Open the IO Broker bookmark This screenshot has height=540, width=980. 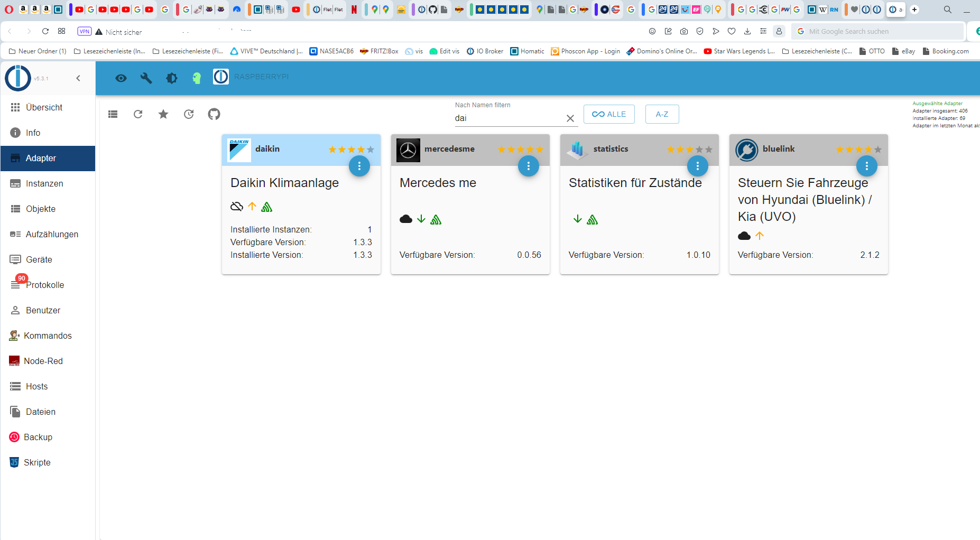(485, 51)
